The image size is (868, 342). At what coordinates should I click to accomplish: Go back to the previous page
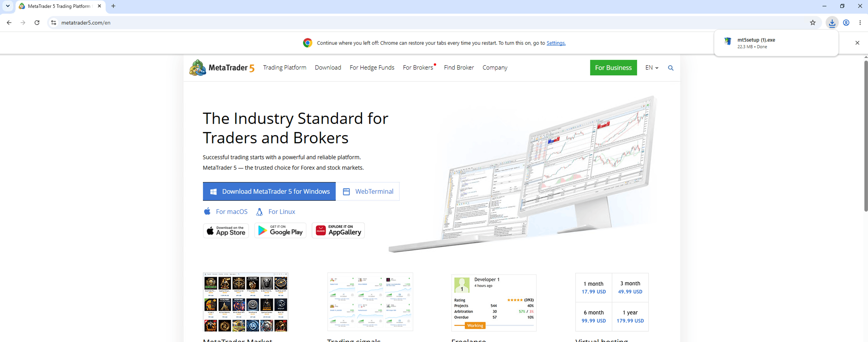[9, 23]
